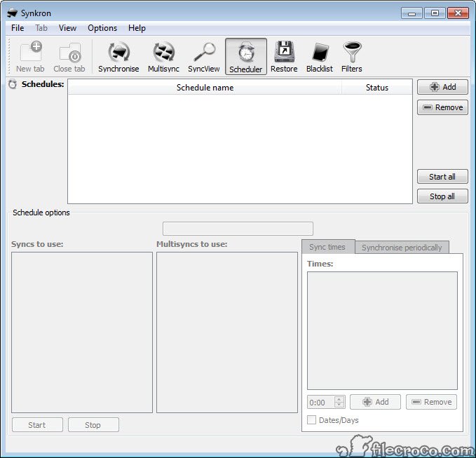476x458 pixels.
Task: Click the Stop button under Syncs to use
Action: [x=93, y=424]
